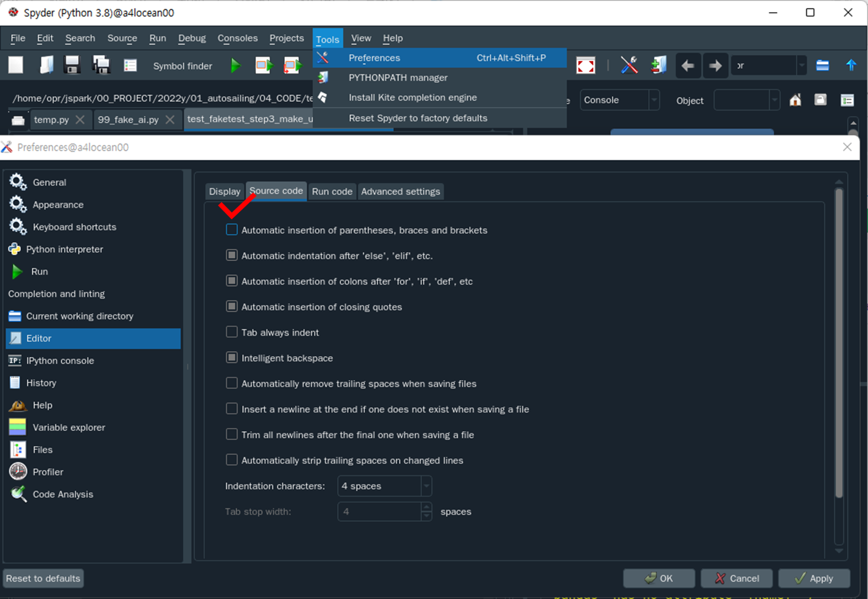This screenshot has height=599, width=868.
Task: Toggle automatic insertion of colons checkbox
Action: pos(232,281)
